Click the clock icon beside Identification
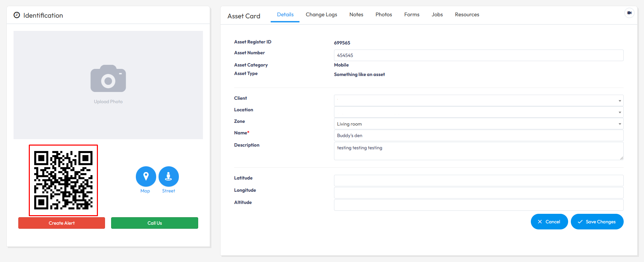 17,15
